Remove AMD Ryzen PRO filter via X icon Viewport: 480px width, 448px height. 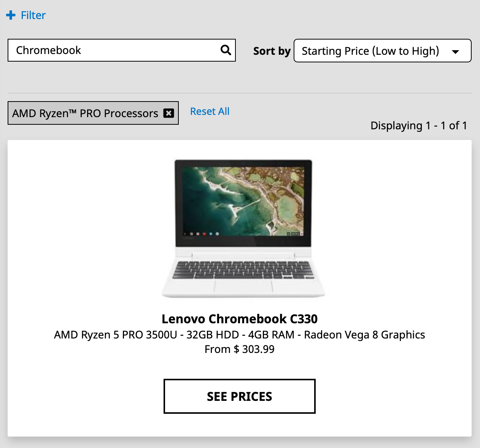(168, 113)
